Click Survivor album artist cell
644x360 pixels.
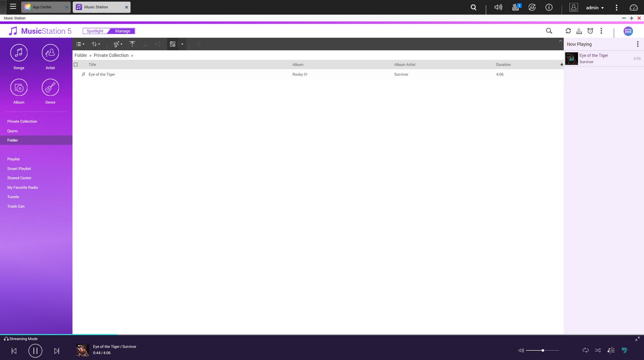[x=401, y=74]
